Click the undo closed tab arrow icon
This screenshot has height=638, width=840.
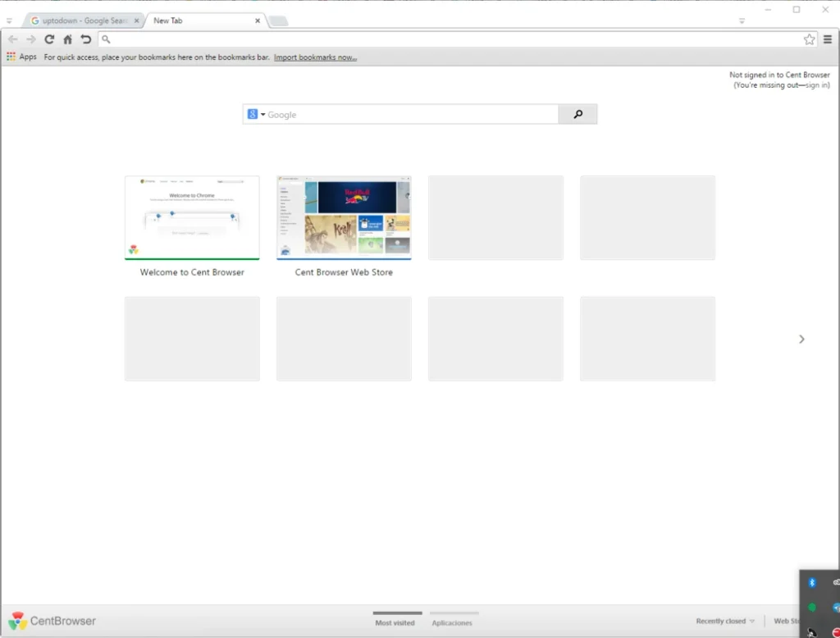point(85,39)
